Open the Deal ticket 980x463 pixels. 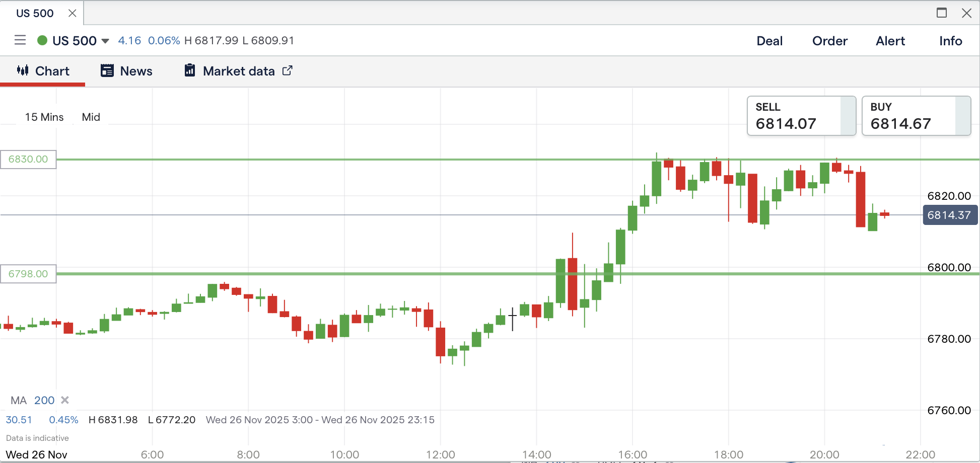(x=769, y=41)
